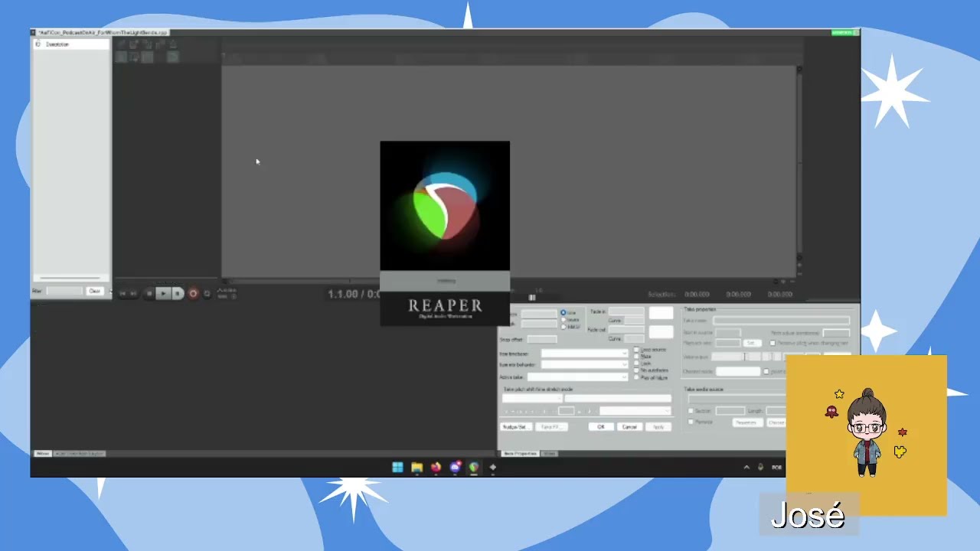The image size is (980, 551).
Task: Switch to the Item Properties tab
Action: click(520, 454)
